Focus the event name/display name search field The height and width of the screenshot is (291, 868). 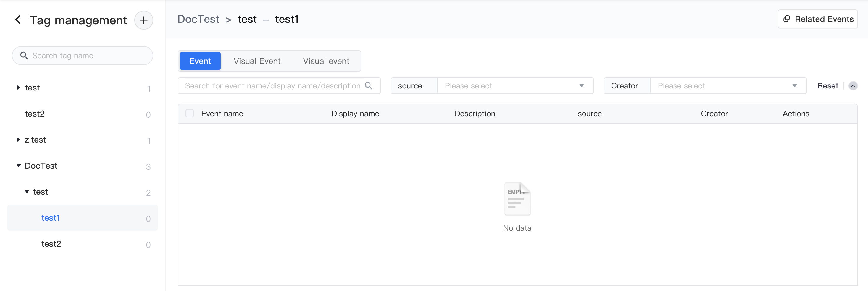point(279,86)
